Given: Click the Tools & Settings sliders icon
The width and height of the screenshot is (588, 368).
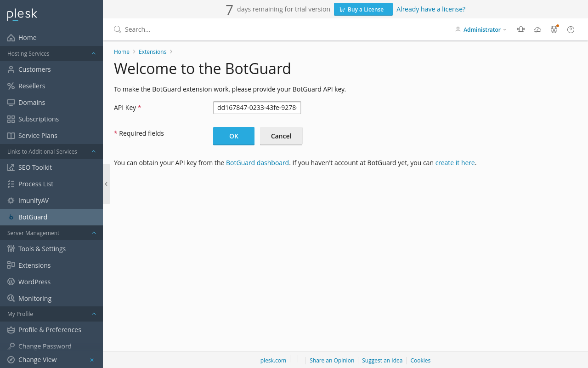Looking at the screenshot, I should (11, 249).
